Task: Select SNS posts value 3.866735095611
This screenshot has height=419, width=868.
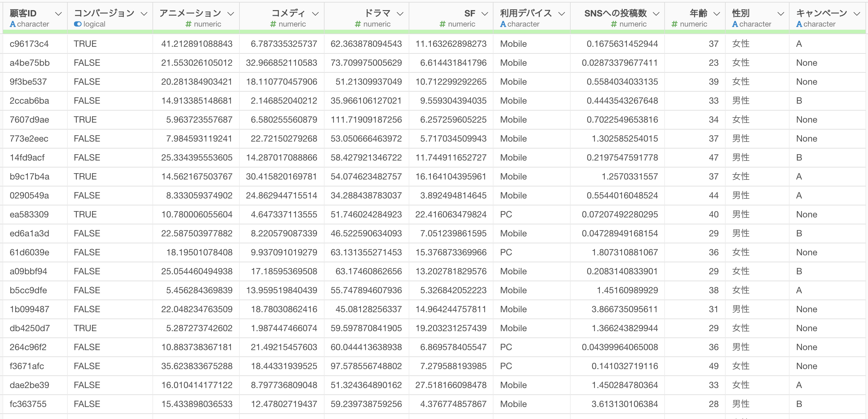Action: coord(625,309)
